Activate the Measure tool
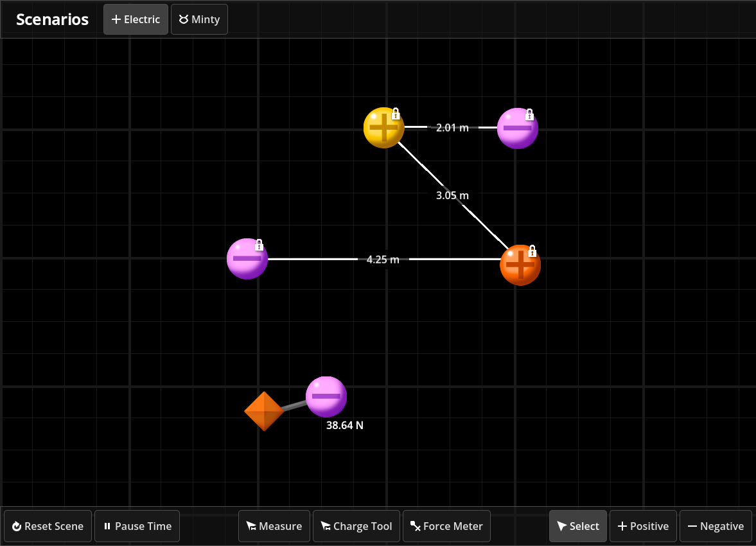 point(274,526)
